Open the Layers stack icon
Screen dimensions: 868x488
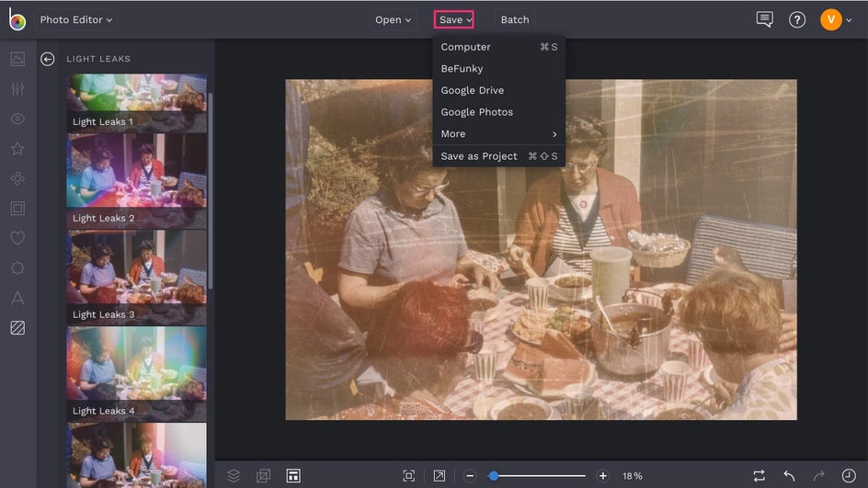234,476
